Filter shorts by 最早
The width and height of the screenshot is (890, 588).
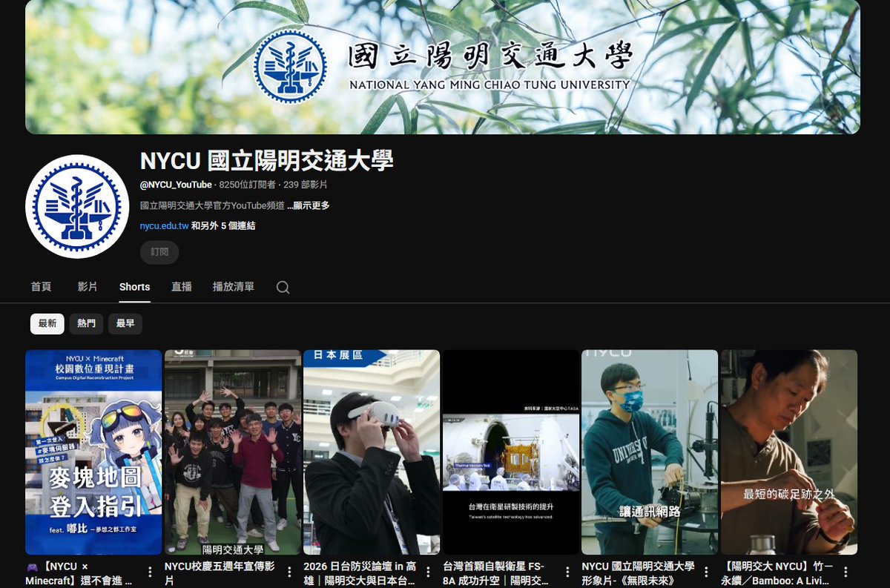[125, 323]
